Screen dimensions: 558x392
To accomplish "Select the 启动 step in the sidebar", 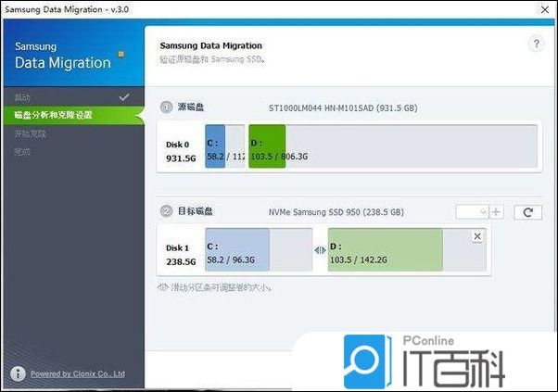I will point(22,97).
